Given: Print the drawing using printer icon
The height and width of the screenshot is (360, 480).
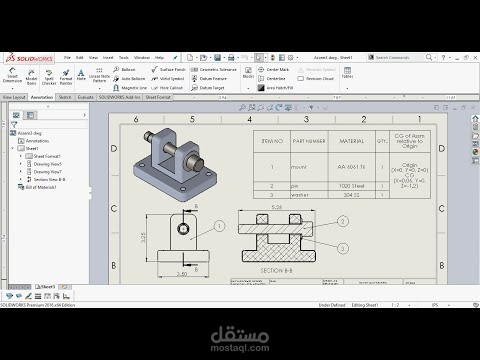Looking at the screenshot, I should coord(231,58).
